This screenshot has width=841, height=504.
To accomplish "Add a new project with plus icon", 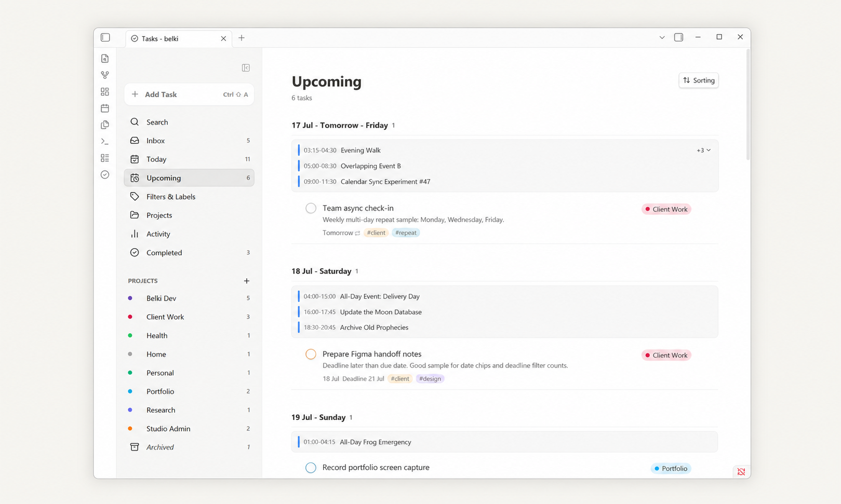I will [x=247, y=281].
